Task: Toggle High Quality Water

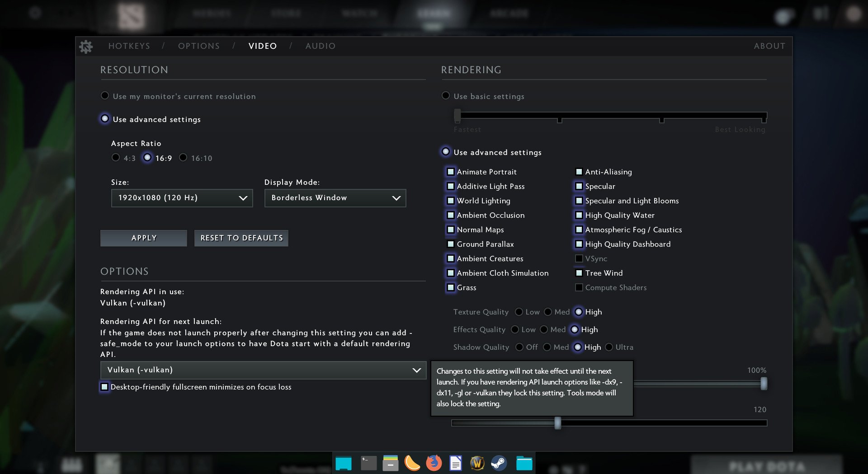Action: 579,215
